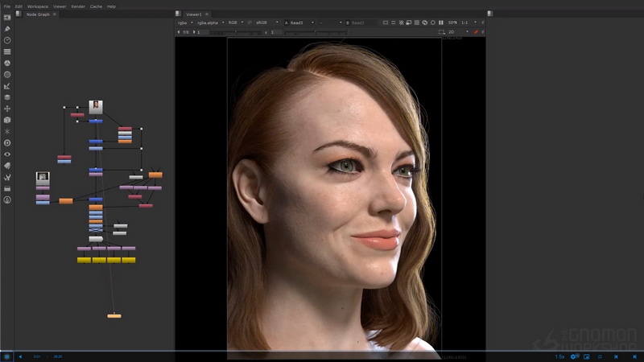
Task: Click the Node Graph pane layout icon
Action: pos(19,14)
